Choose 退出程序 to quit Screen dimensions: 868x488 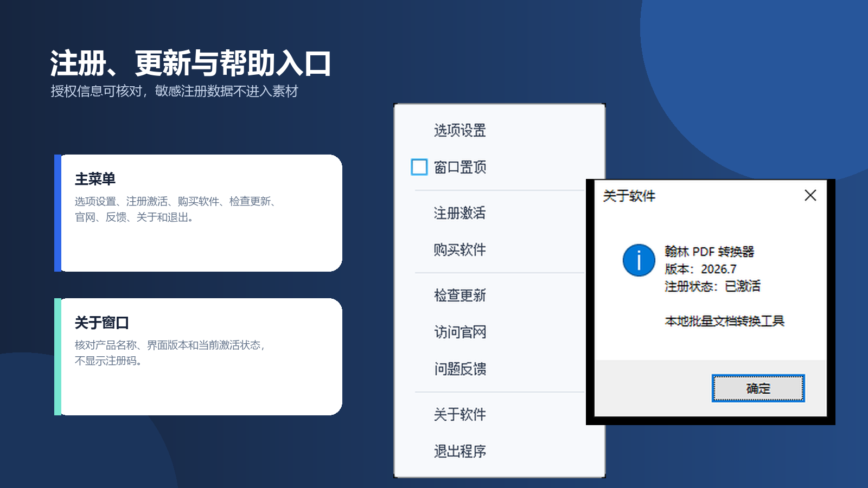pyautogui.click(x=459, y=451)
